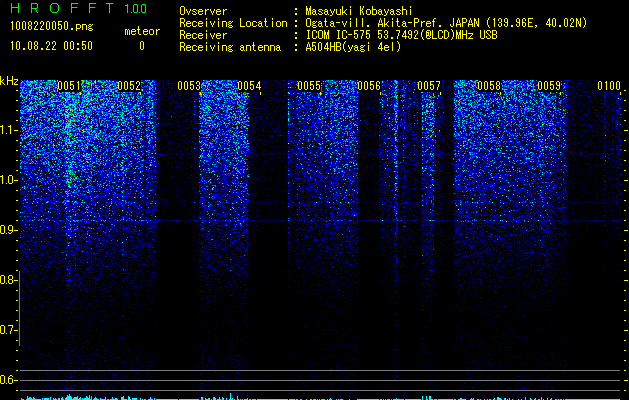Click the 0059 time marker label
Image resolution: width=629 pixels, height=400 pixels.
[549, 86]
